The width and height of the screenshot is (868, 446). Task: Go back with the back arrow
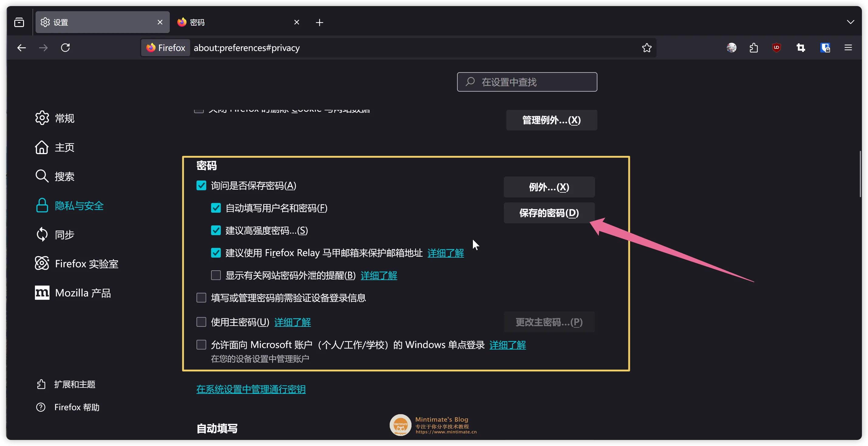coord(22,48)
